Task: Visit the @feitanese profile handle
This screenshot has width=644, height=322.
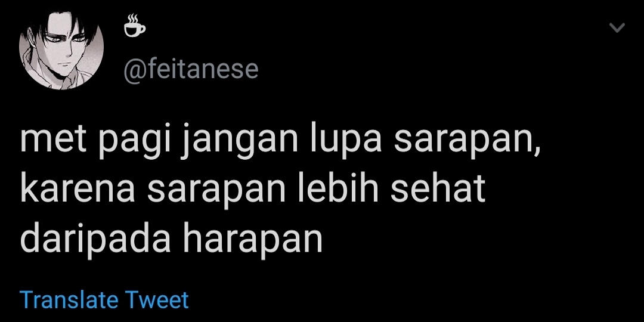Action: (x=191, y=70)
